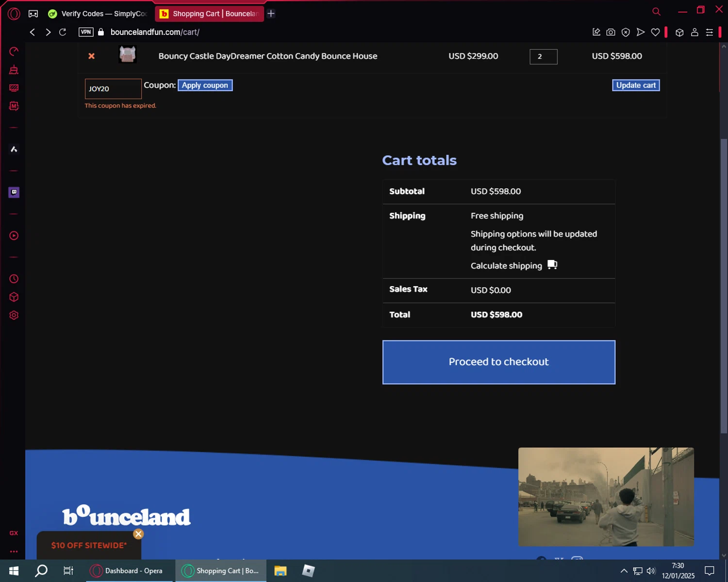
Task: Click Proceed to checkout
Action: (499, 362)
